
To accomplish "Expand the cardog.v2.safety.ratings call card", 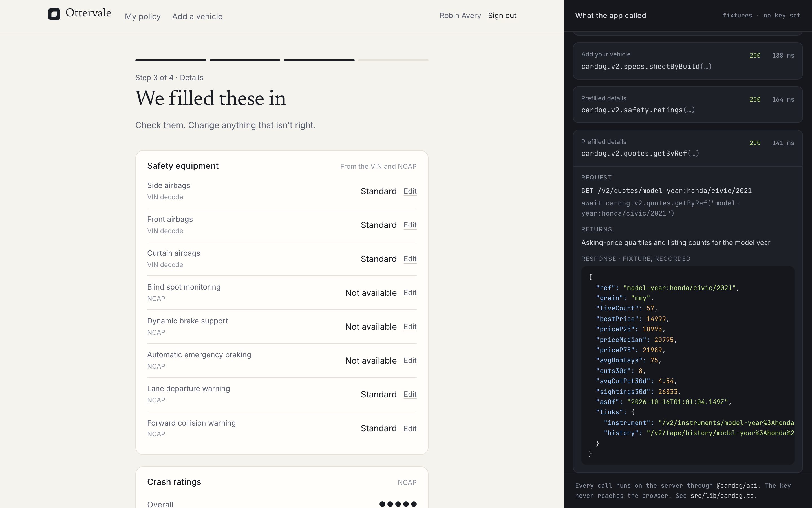I will (687, 104).
